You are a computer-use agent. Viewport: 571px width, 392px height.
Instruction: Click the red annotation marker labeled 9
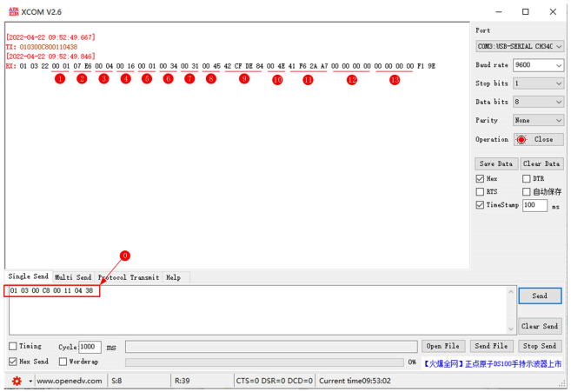point(244,79)
